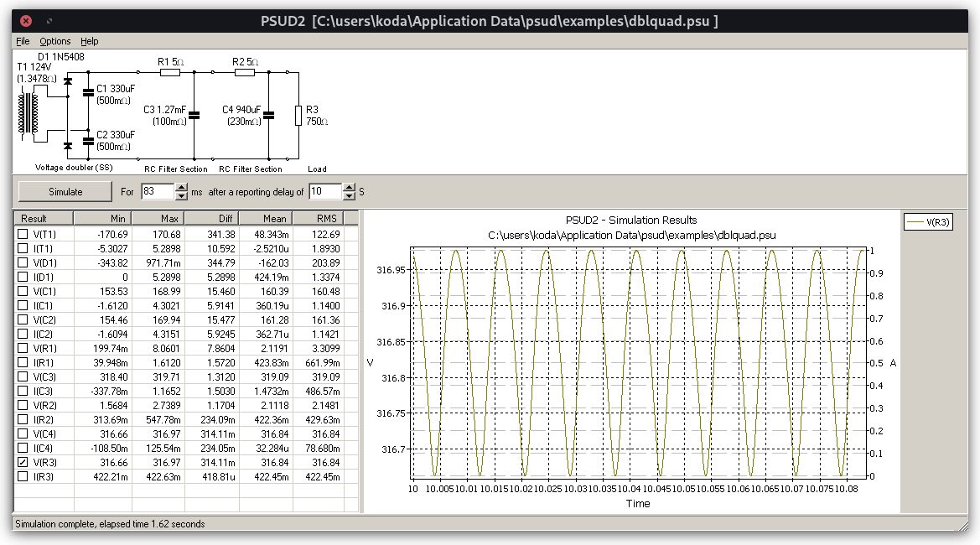The width and height of the screenshot is (980, 545).
Task: Click the second RC Filter Section label
Action: (250, 169)
